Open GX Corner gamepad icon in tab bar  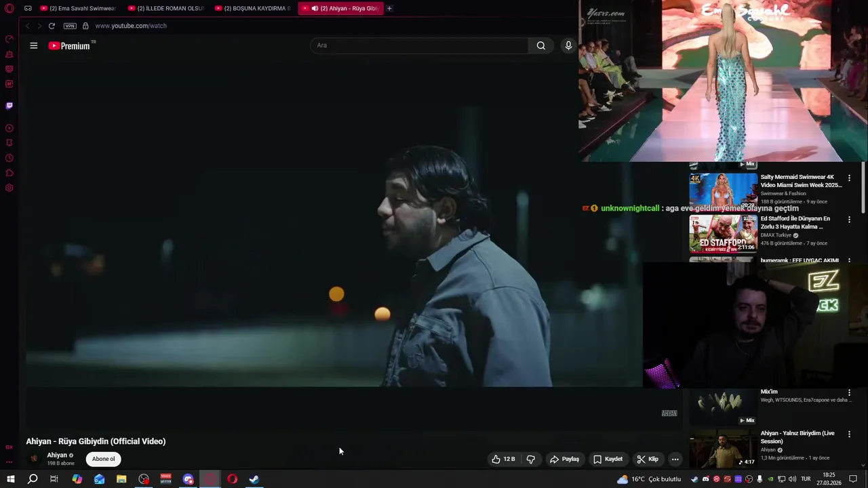click(28, 9)
